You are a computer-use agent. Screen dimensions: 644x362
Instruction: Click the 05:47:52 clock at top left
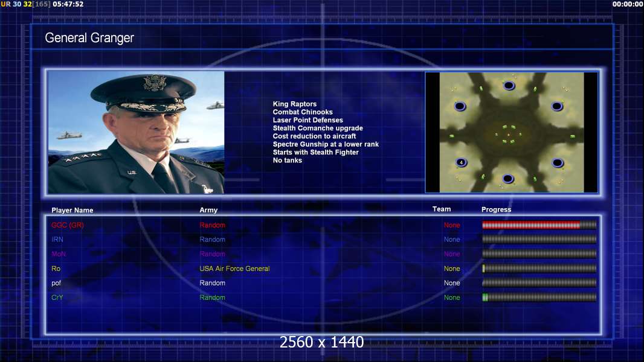point(68,4)
